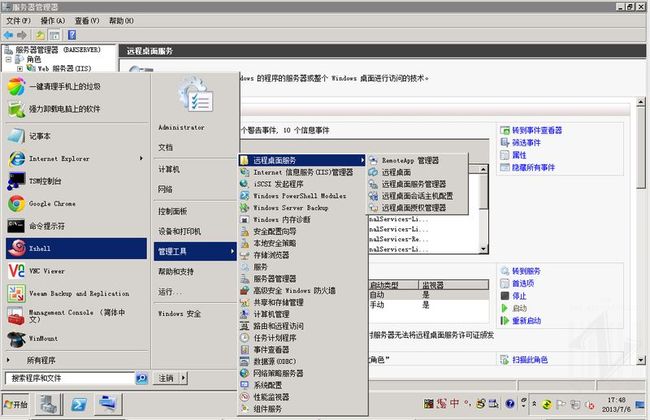Screen dimensions: 650x420
Task: Click the events list scroll-down arrow
Action: [483, 249]
